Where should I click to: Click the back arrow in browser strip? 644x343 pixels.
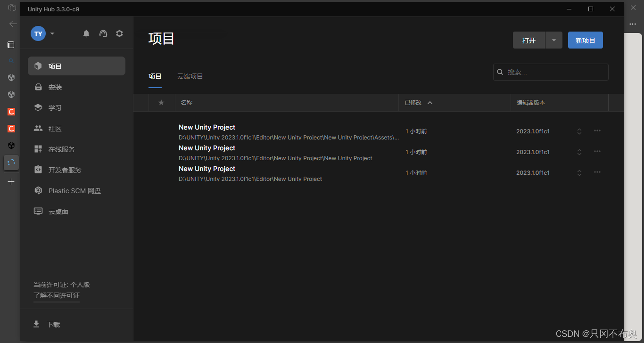click(x=13, y=24)
